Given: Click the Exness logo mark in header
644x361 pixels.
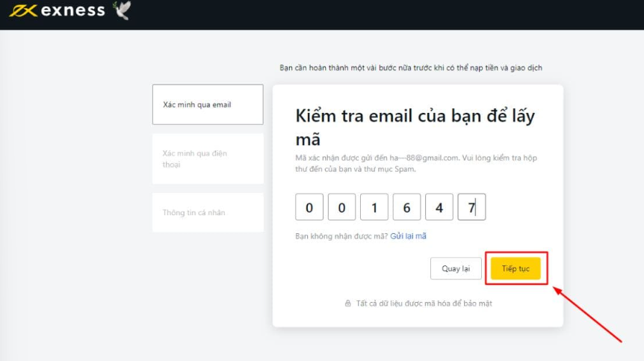Looking at the screenshot, I should [22, 11].
